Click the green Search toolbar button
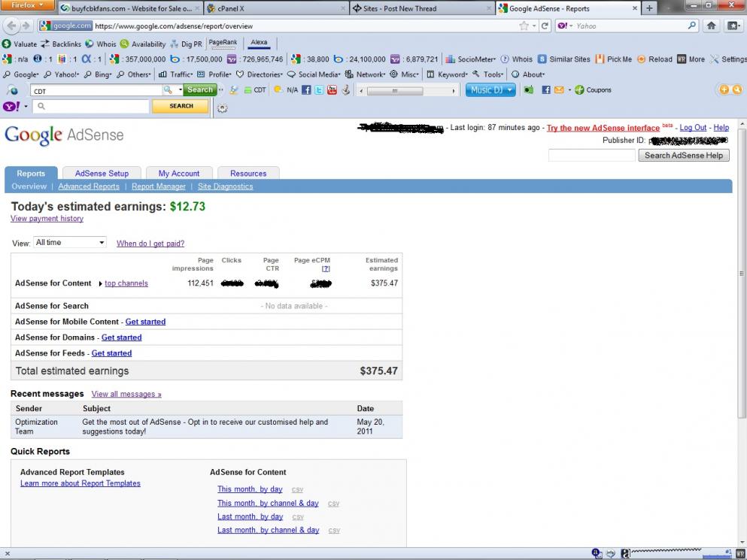This screenshot has height=560, width=747. [199, 89]
